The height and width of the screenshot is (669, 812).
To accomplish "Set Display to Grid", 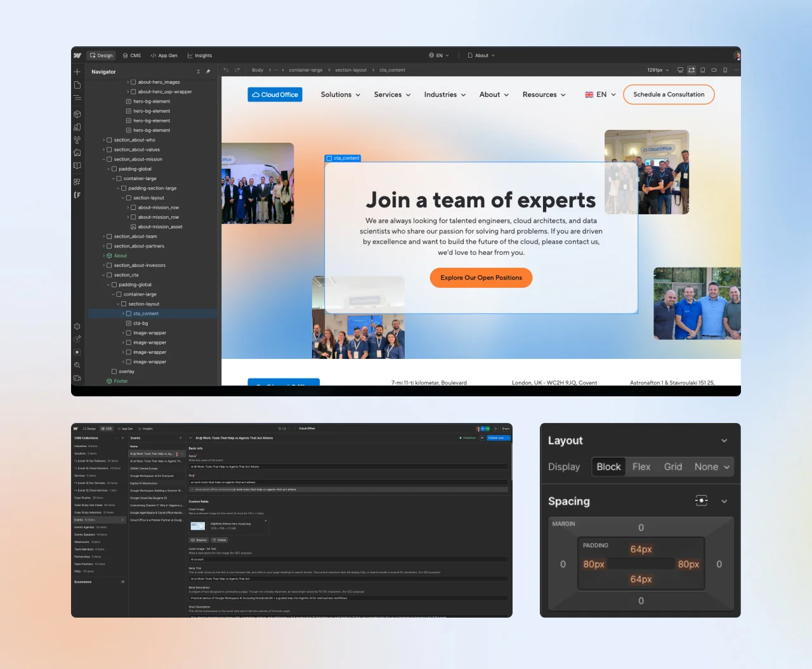I will 673,467.
